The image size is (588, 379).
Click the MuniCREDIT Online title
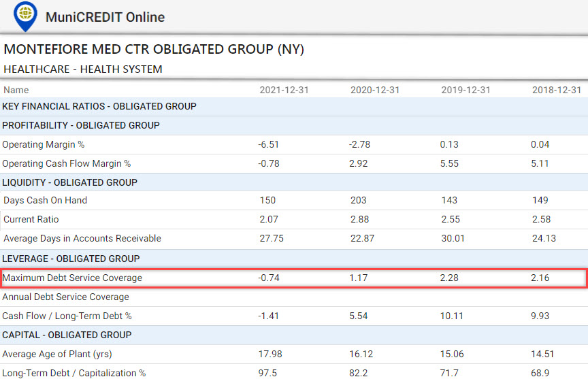[105, 17]
